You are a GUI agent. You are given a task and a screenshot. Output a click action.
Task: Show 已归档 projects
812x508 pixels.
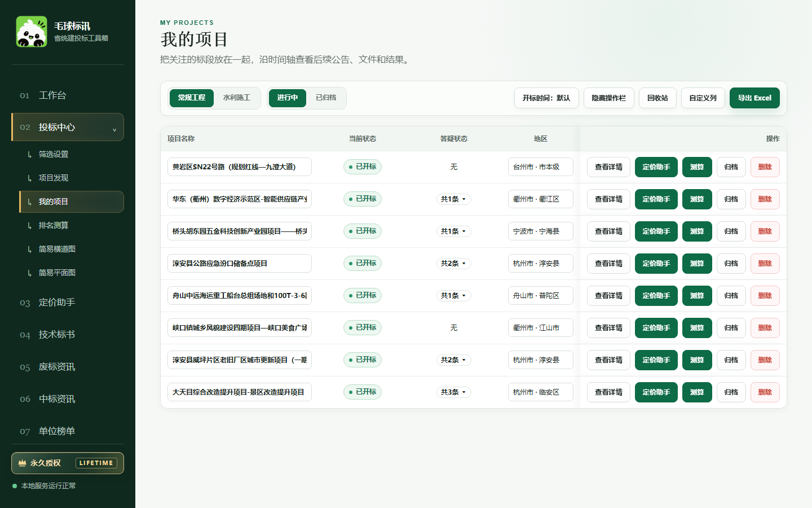pos(326,98)
